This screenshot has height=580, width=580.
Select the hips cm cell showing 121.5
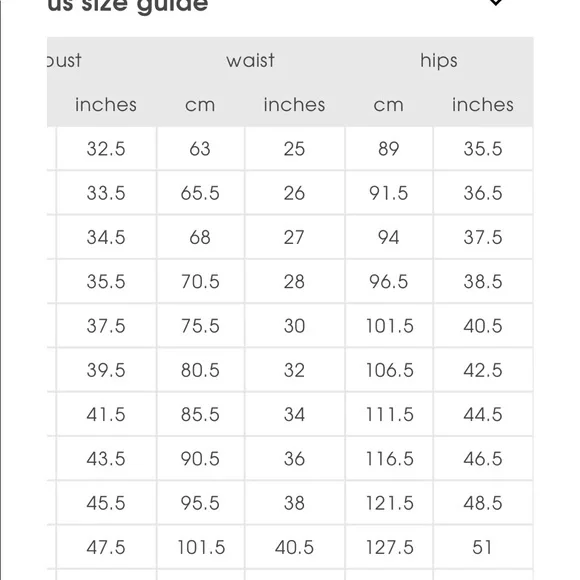click(389, 503)
